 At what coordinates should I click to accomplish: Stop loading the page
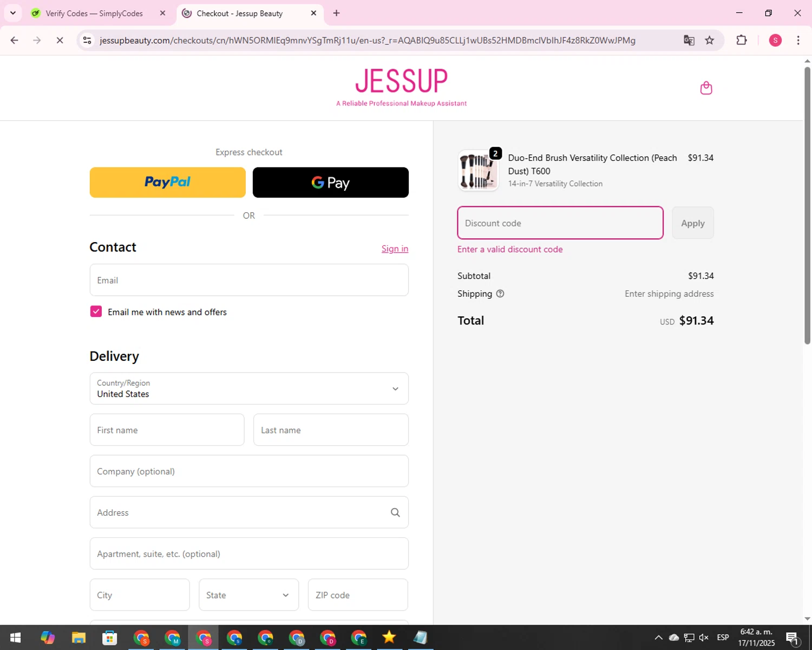(60, 40)
